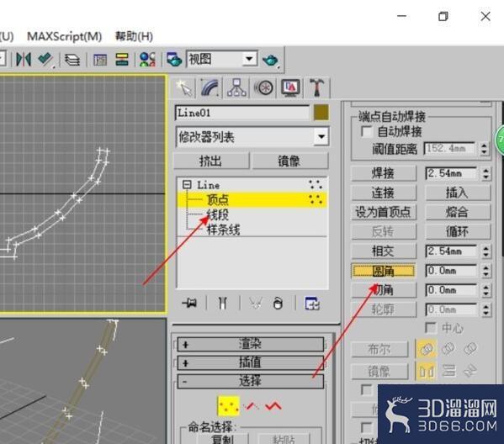Select Boolean union icon

(427, 349)
